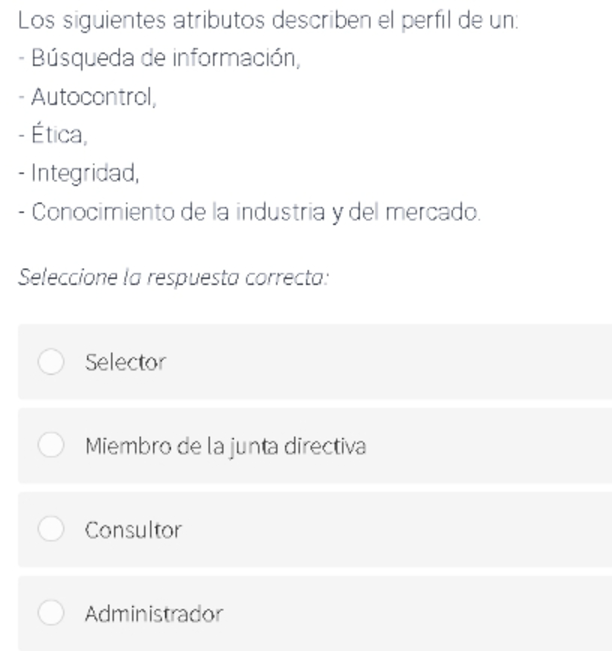Click the Búsqueda de información line
Image resolution: width=612 pixels, height=651 pixels.
159,58
